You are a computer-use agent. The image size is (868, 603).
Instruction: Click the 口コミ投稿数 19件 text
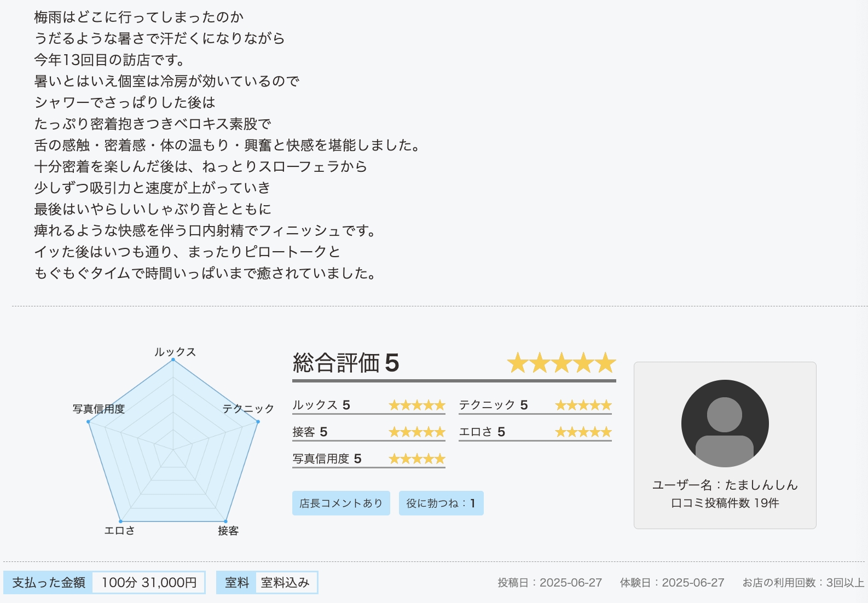click(725, 503)
